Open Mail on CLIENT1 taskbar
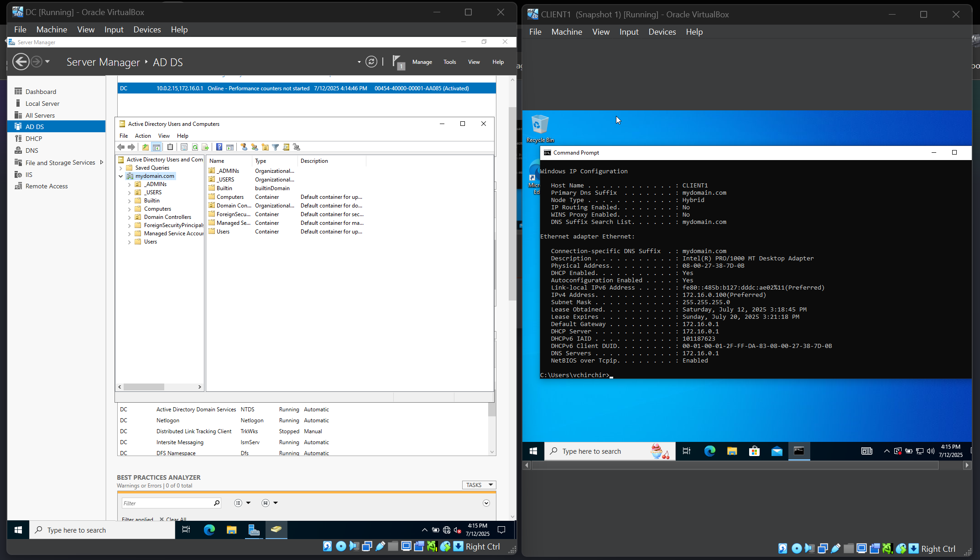The image size is (980, 560). pos(777,451)
